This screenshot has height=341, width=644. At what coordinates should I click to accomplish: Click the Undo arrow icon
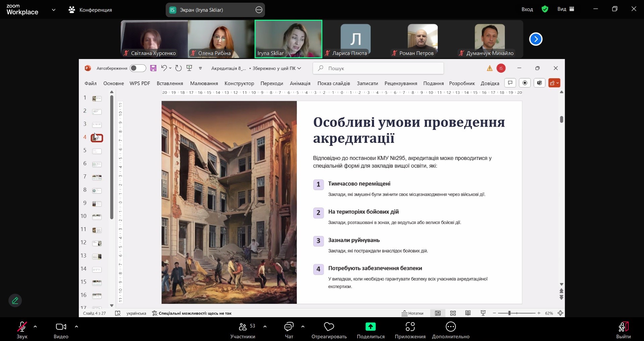pyautogui.click(x=164, y=68)
